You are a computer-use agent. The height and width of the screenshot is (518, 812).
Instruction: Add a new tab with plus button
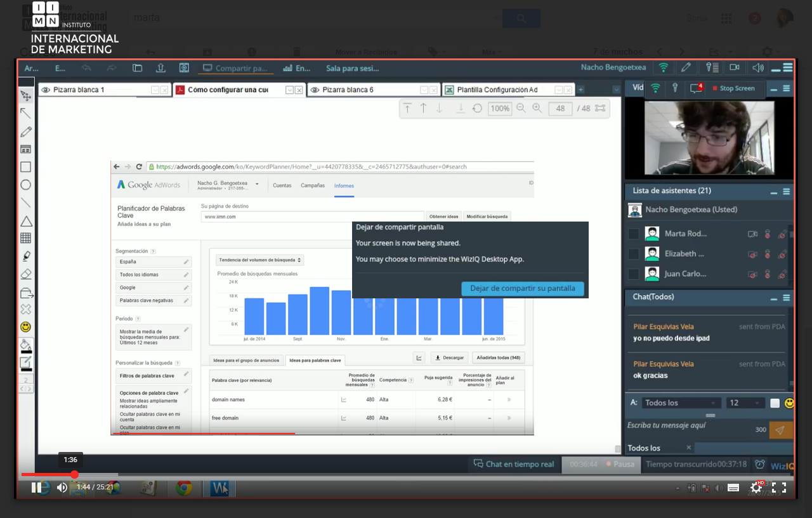pyautogui.click(x=580, y=90)
